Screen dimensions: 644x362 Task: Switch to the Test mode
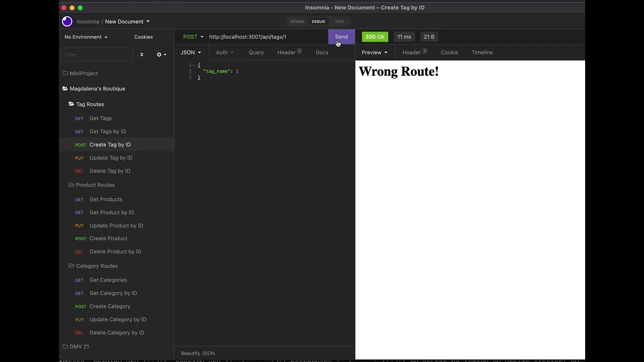click(340, 22)
